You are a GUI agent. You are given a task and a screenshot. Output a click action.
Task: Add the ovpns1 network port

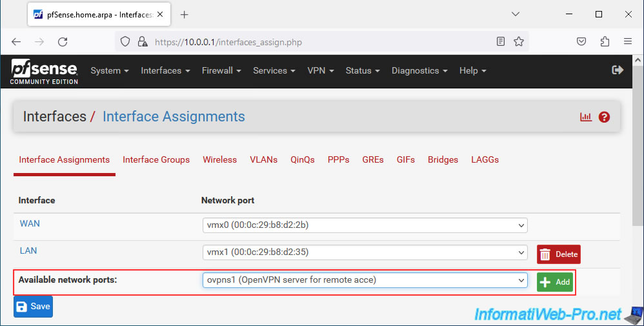point(555,282)
